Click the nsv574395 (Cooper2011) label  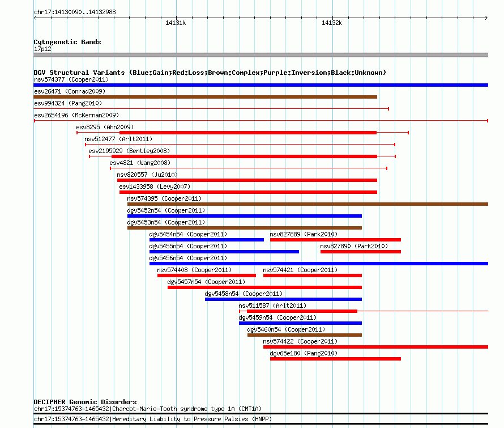click(x=164, y=198)
